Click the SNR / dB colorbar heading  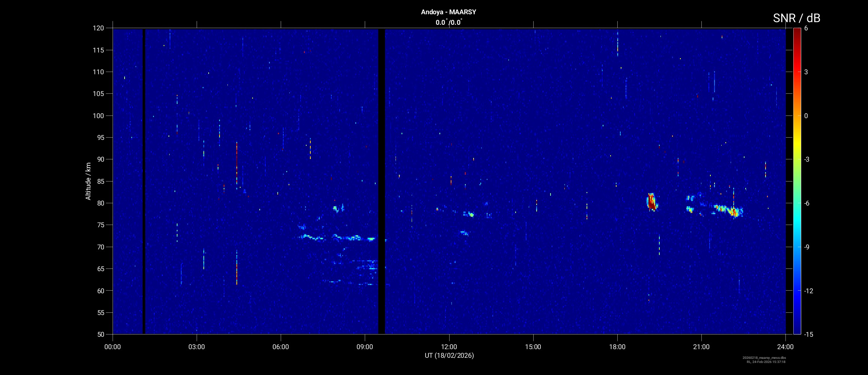point(796,18)
